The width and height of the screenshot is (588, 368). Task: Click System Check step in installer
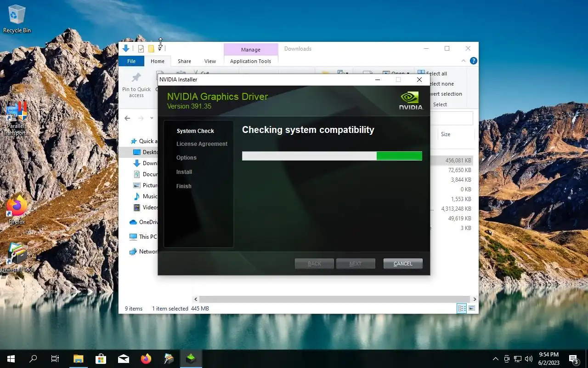(195, 131)
